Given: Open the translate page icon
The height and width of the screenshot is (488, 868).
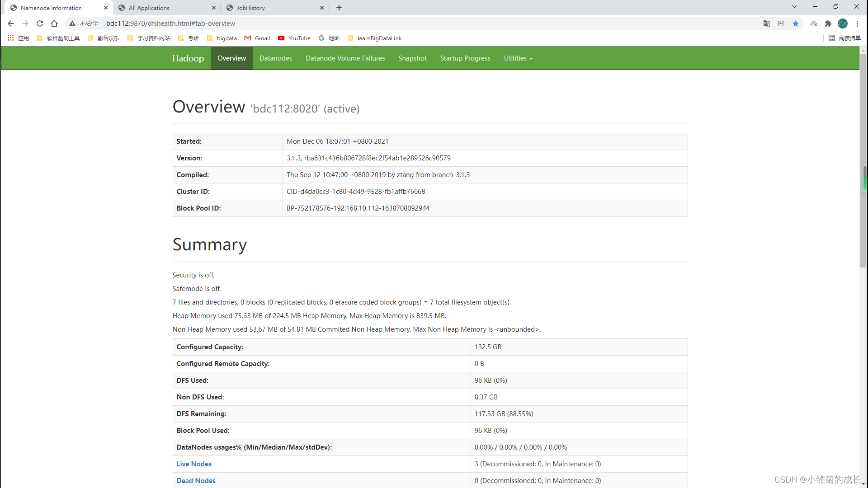Looking at the screenshot, I should tap(767, 23).
